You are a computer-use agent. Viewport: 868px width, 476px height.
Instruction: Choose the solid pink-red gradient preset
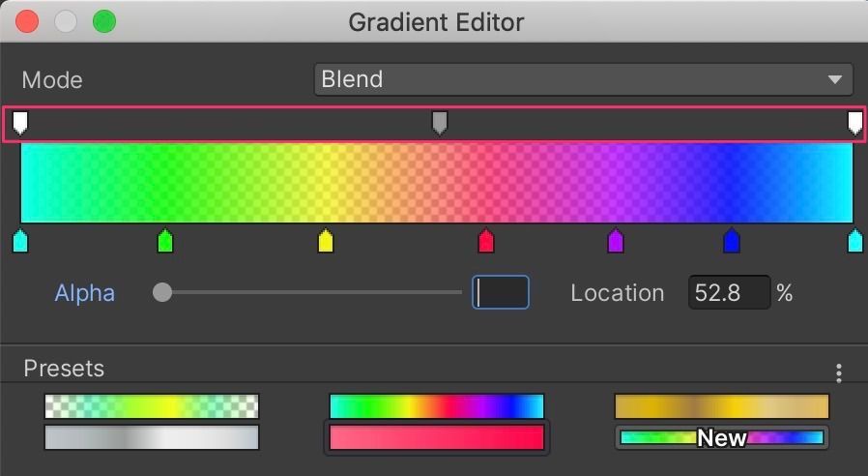pyautogui.click(x=437, y=437)
